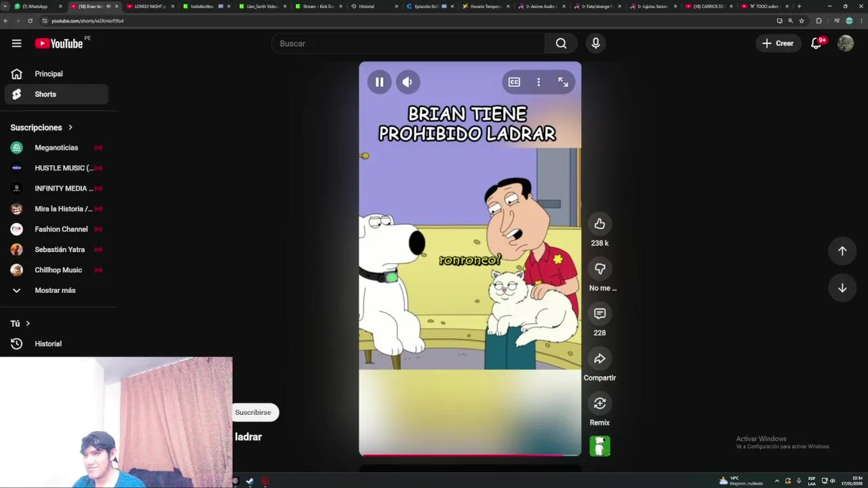This screenshot has width=868, height=488.
Task: Click the browser back arrow
Action: [x=6, y=21]
